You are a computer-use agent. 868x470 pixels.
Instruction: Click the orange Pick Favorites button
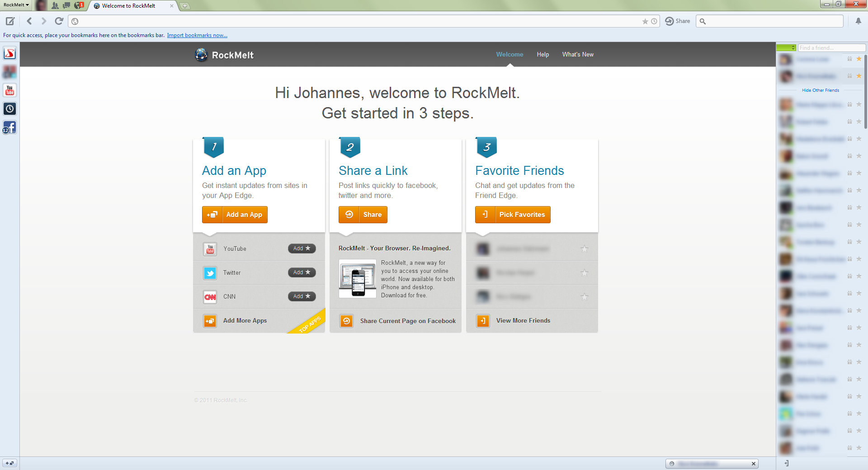[513, 215]
